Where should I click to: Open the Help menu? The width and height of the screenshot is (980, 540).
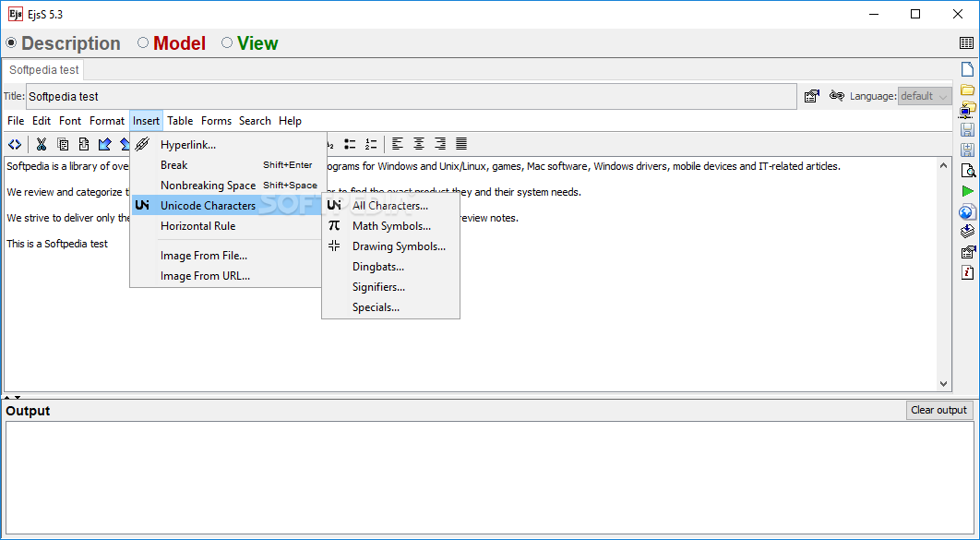point(290,121)
